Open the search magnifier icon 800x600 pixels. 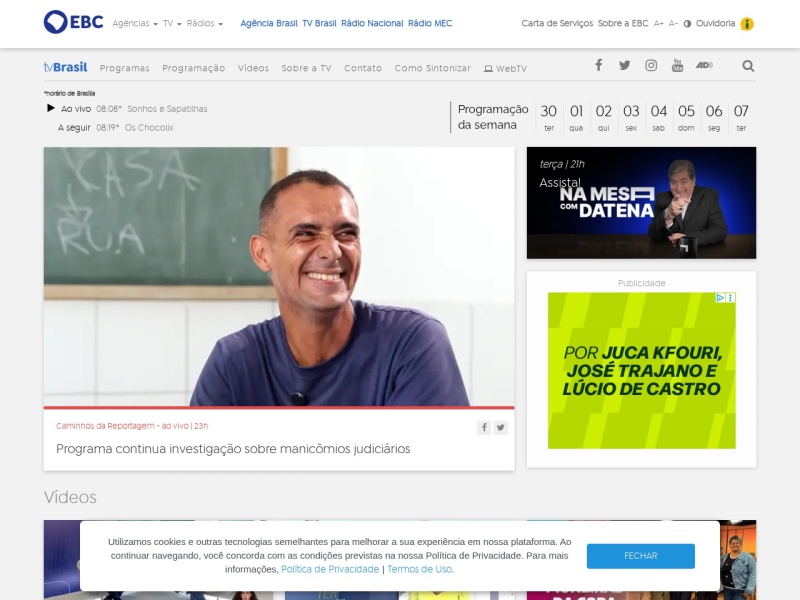click(748, 66)
